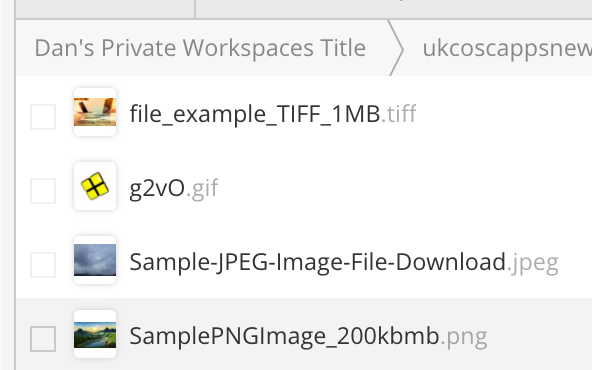The height and width of the screenshot is (370, 592).
Task: Click the yellow g2vO gif thumbnail icon
Action: [95, 186]
